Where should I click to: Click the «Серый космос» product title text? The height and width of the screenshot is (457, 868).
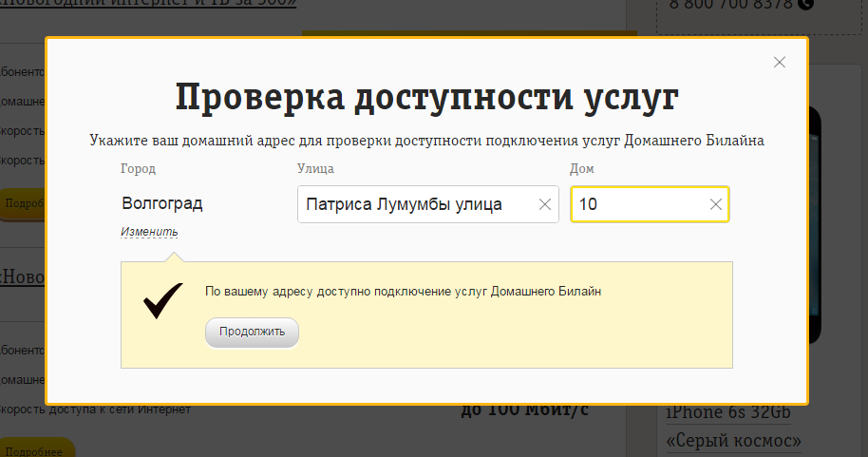pyautogui.click(x=733, y=441)
